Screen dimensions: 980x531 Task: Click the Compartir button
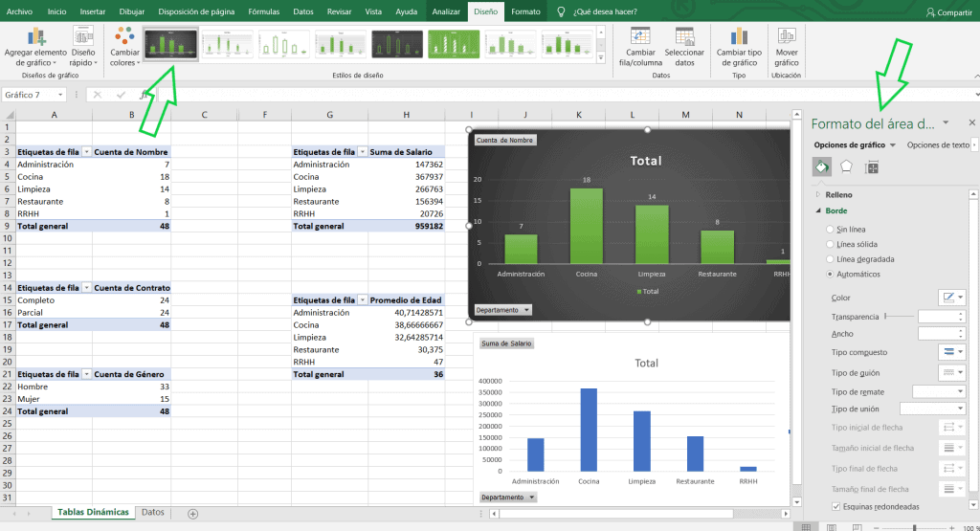[948, 11]
